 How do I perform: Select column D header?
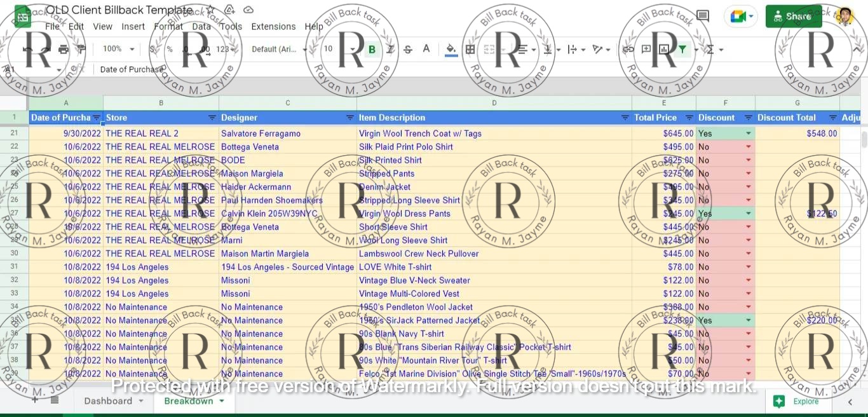(494, 103)
